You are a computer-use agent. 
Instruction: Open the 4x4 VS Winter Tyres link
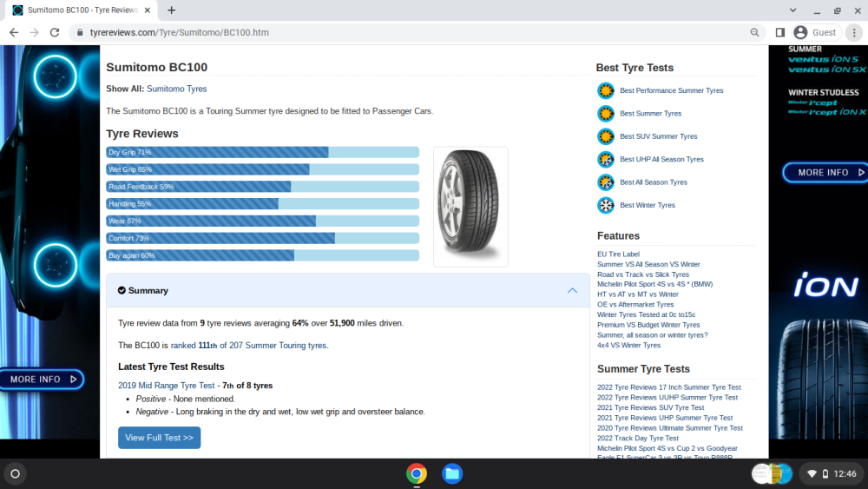pyautogui.click(x=628, y=345)
